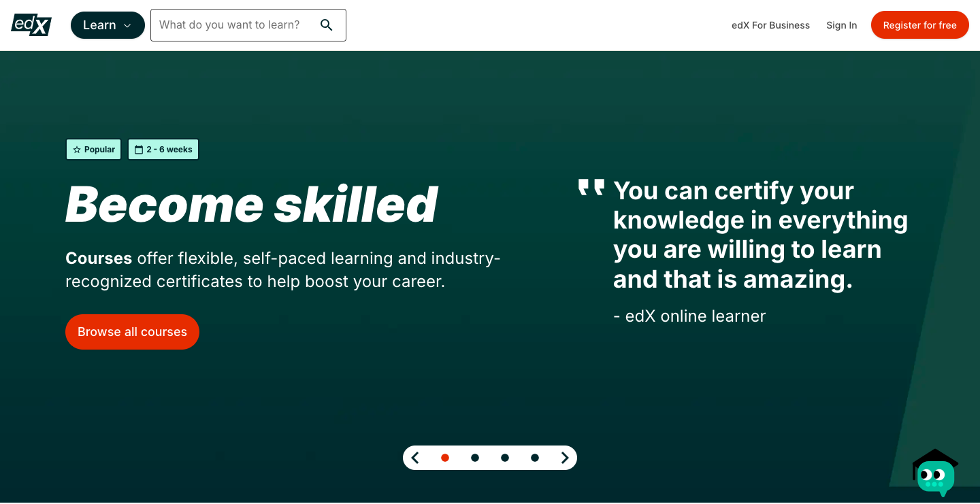This screenshot has width=980, height=504.
Task: Click the calendar icon beside 2 - 6 weeks
Action: pos(139,149)
